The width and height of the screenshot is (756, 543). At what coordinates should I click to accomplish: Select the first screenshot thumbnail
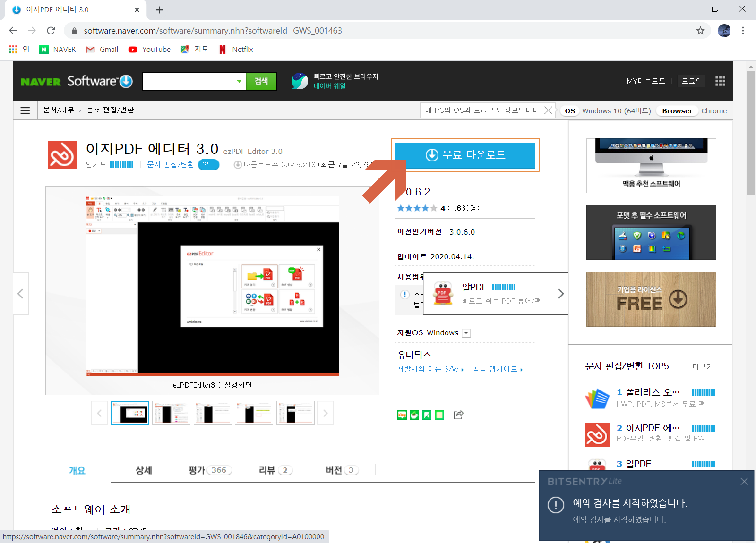130,413
